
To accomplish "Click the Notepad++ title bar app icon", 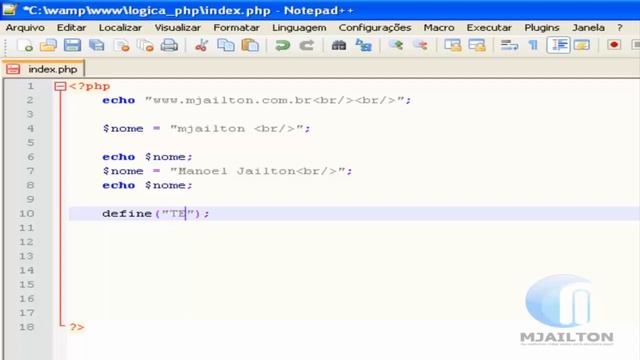I will pos(9,10).
